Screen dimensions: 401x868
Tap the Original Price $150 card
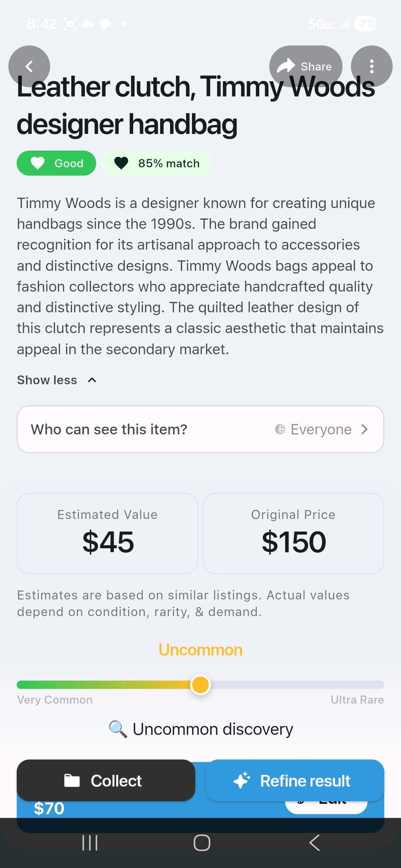click(293, 533)
